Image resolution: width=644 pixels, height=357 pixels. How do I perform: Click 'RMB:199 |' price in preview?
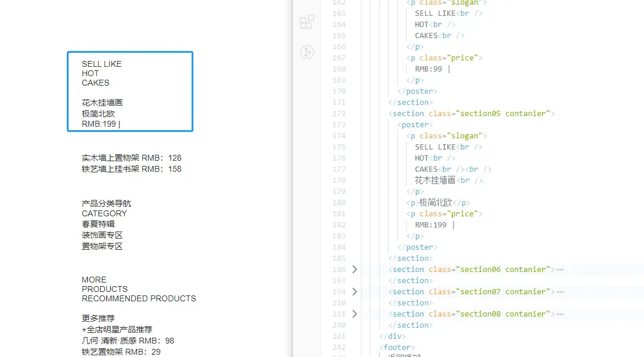point(101,124)
